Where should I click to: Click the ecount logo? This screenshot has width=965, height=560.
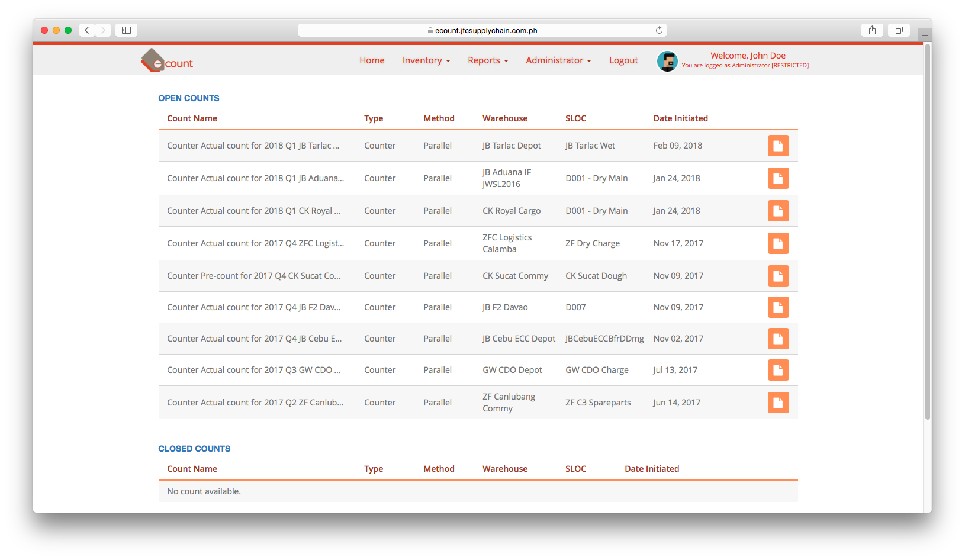pyautogui.click(x=167, y=60)
